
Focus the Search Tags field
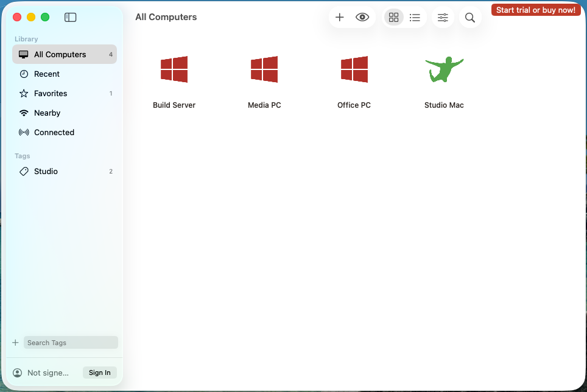point(71,343)
